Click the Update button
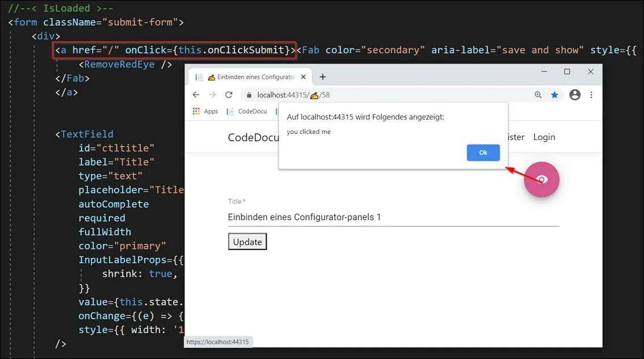This screenshot has width=644, height=359. click(247, 242)
